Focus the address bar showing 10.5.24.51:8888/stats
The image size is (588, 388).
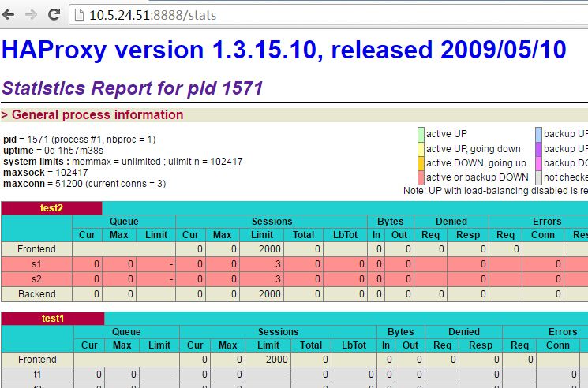(328, 15)
